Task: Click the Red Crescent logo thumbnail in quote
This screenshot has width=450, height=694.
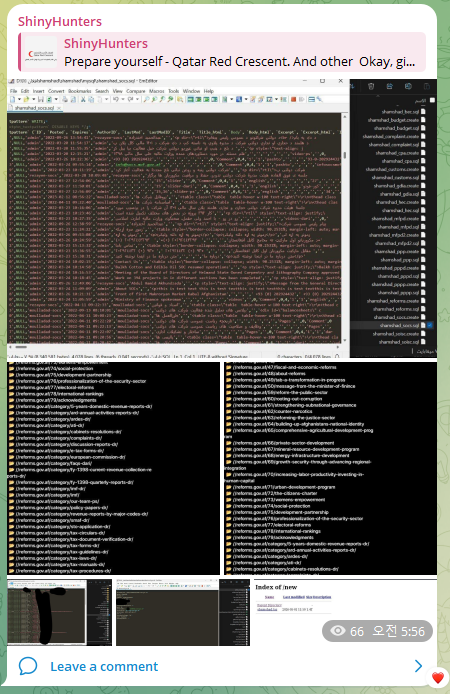Action: (41, 53)
